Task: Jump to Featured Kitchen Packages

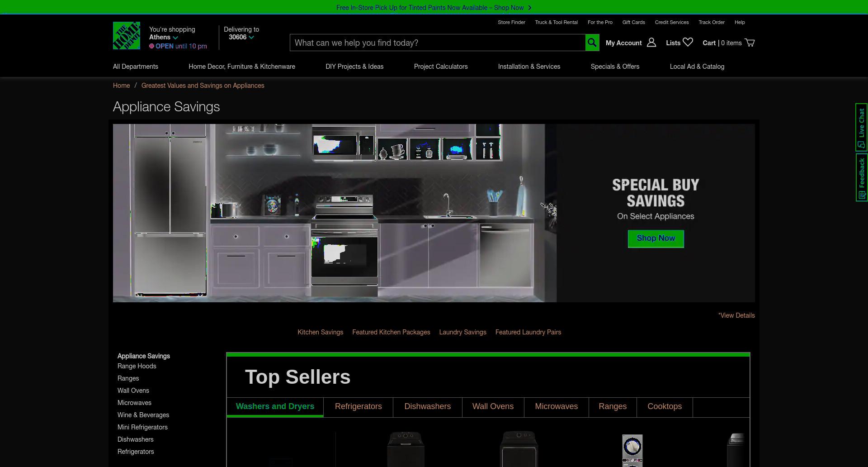Action: click(391, 332)
